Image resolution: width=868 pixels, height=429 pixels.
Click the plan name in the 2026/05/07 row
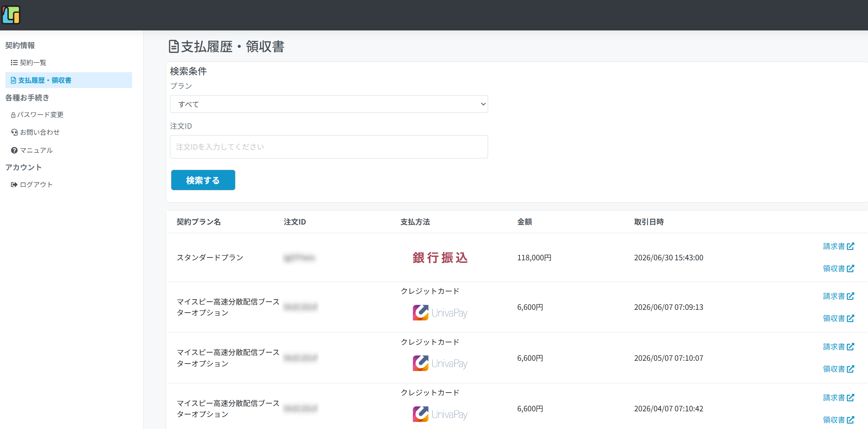tap(228, 358)
